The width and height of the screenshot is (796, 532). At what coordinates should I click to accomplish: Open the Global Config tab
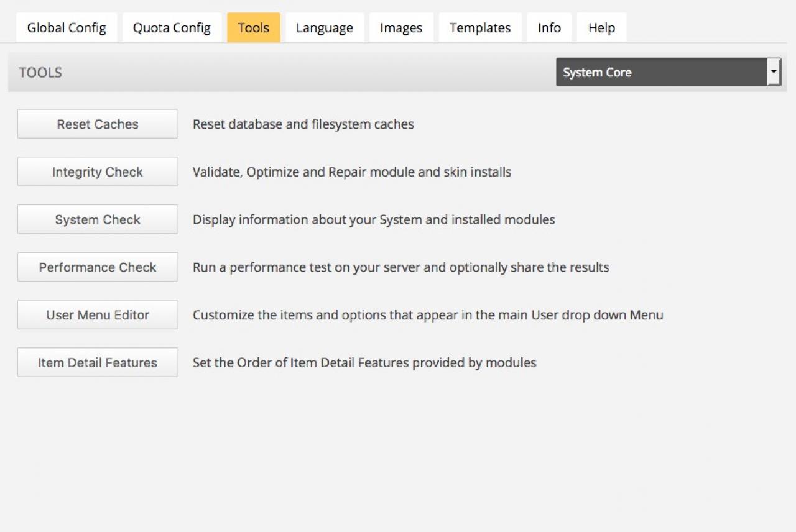click(x=67, y=28)
